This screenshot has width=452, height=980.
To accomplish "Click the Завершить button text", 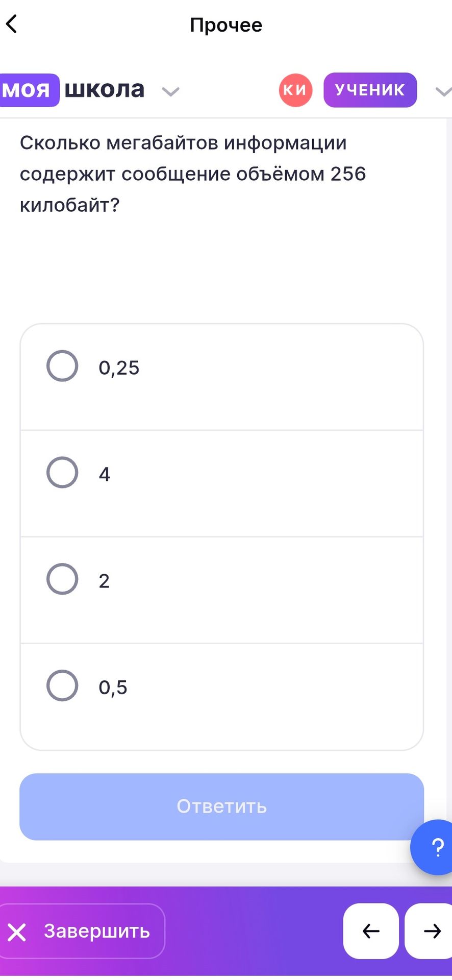I will [97, 931].
